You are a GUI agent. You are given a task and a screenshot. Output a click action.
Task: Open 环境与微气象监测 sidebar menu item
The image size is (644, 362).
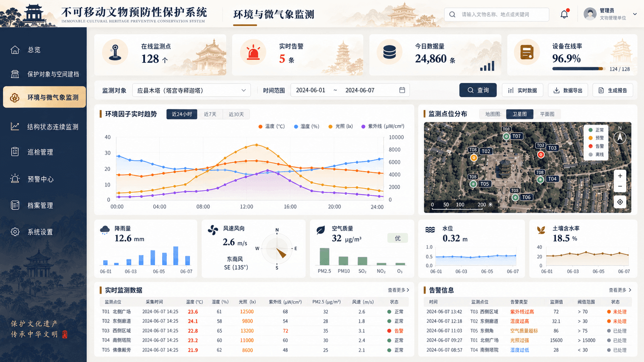click(45, 97)
